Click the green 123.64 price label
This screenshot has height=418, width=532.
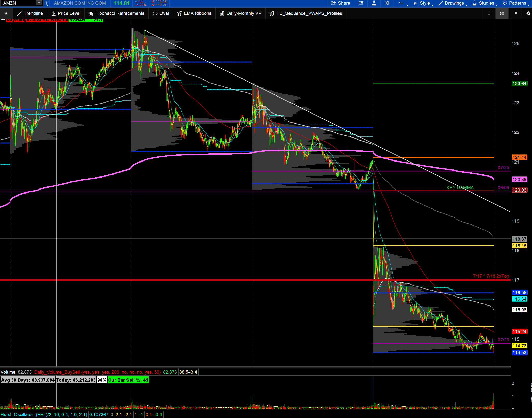519,84
